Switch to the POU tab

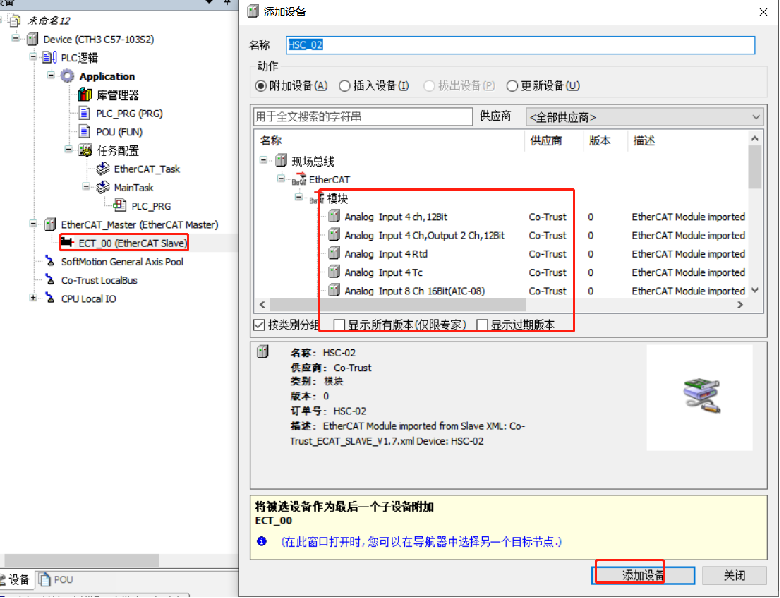point(56,580)
